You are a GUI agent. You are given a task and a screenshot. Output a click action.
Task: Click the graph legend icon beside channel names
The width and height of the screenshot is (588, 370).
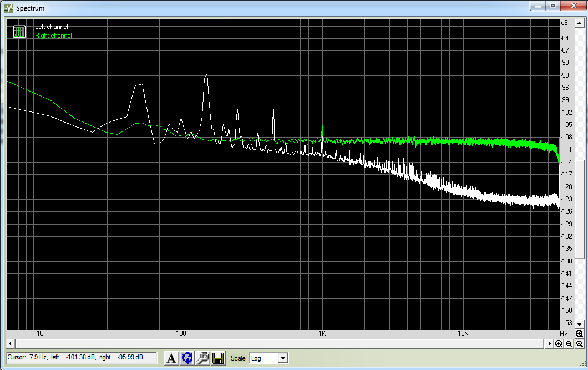click(x=19, y=32)
